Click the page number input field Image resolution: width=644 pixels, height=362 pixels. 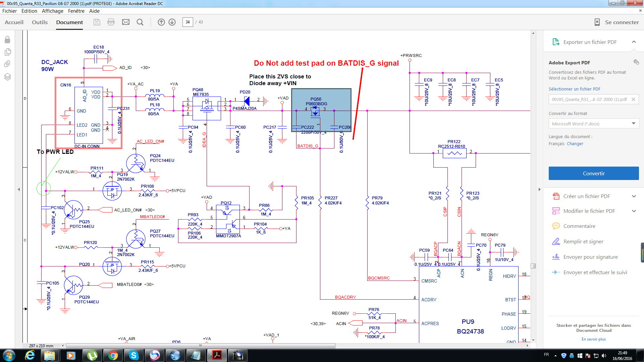coord(187,22)
